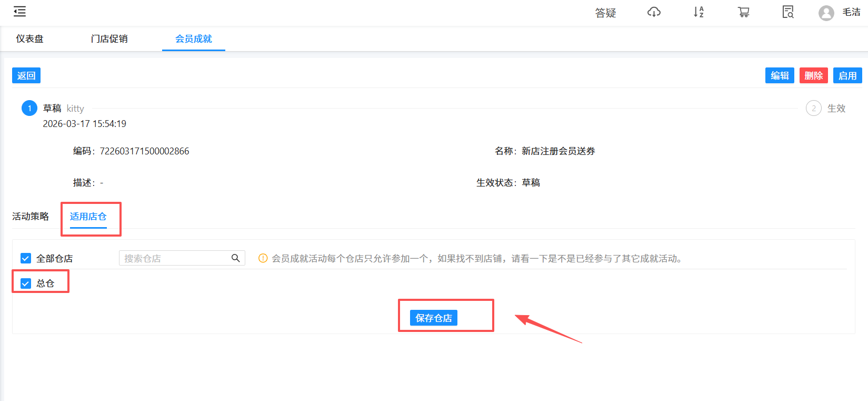The image size is (868, 401).
Task: Uncheck the 全部仓店 checkbox
Action: (x=26, y=258)
